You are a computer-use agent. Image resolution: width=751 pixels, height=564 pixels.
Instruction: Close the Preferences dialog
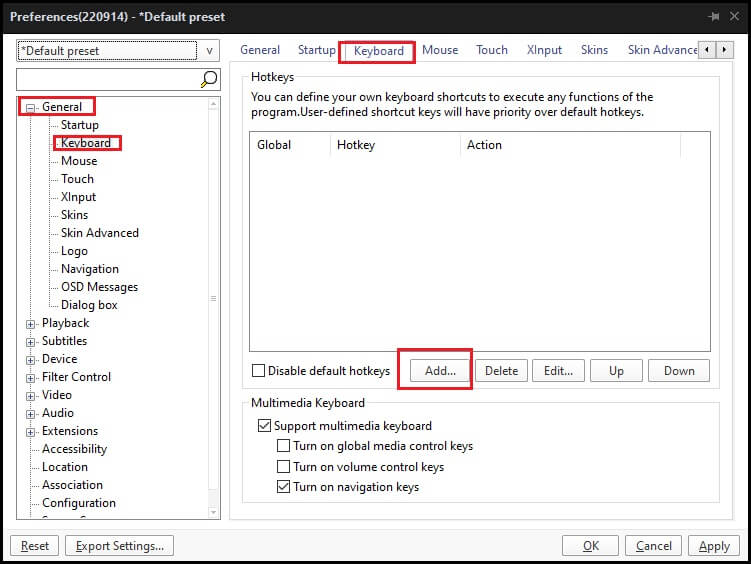point(734,17)
